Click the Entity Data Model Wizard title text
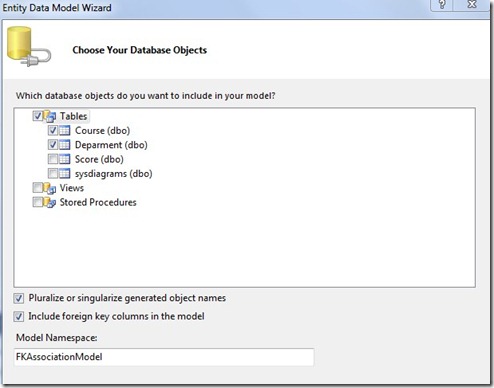 tap(57, 8)
